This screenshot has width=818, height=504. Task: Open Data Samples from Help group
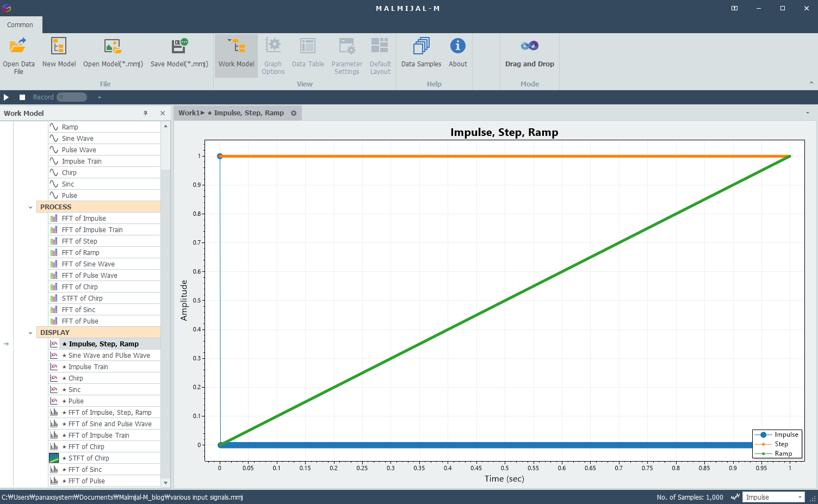(422, 46)
